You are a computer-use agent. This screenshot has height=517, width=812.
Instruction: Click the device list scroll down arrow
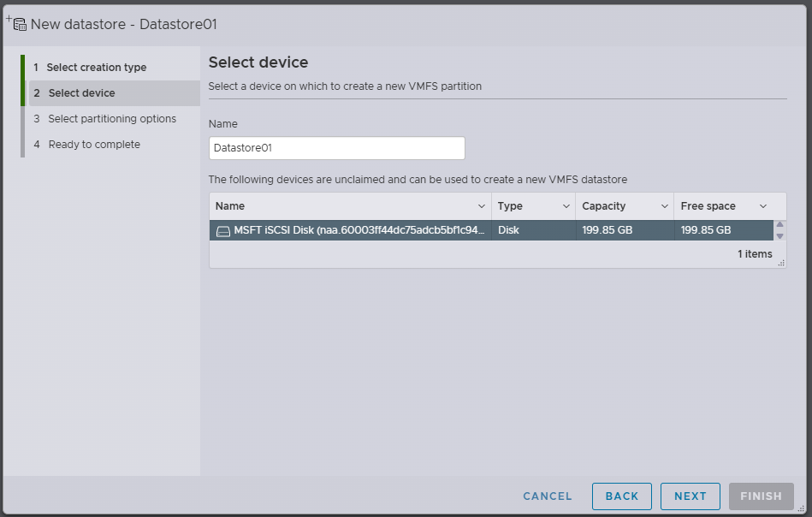coord(779,236)
